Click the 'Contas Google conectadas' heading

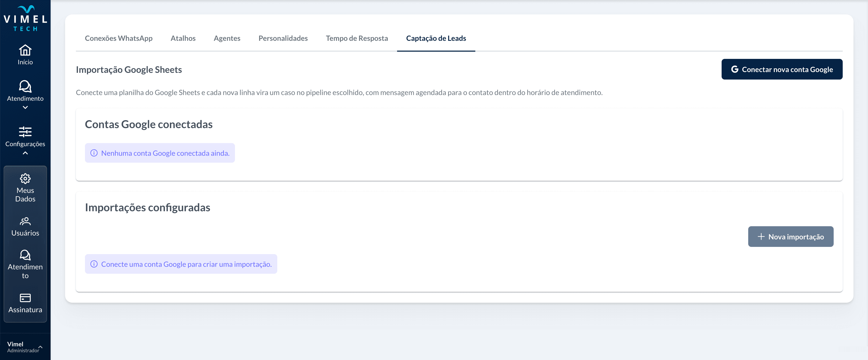click(149, 124)
